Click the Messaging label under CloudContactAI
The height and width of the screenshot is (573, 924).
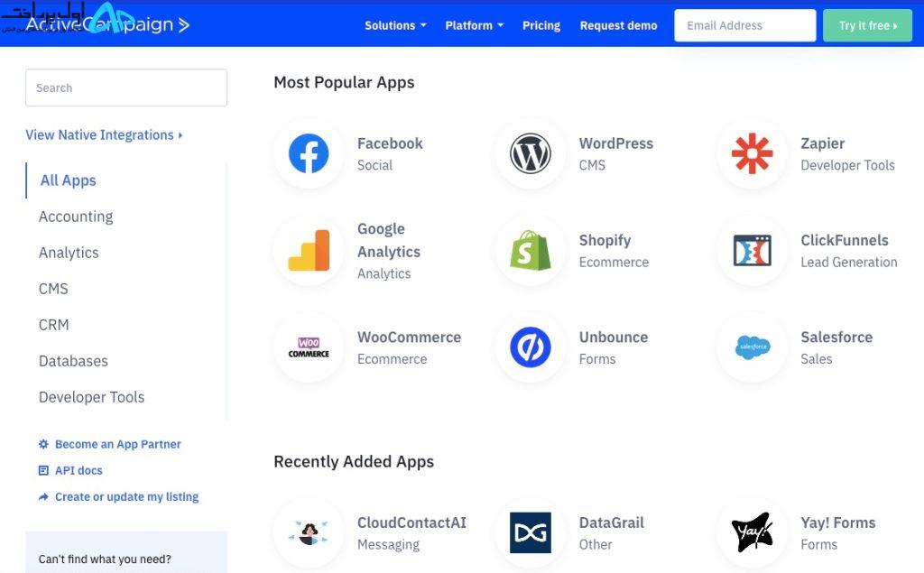point(388,545)
